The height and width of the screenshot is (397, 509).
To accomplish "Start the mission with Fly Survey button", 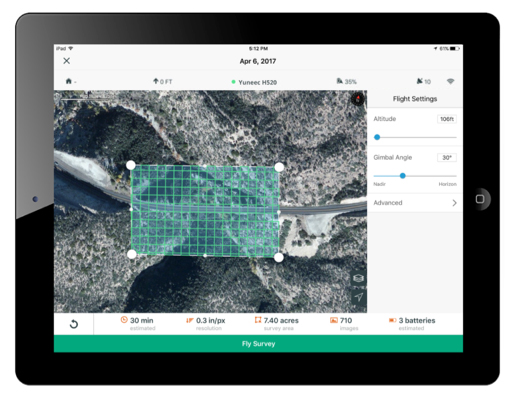I will point(258,344).
